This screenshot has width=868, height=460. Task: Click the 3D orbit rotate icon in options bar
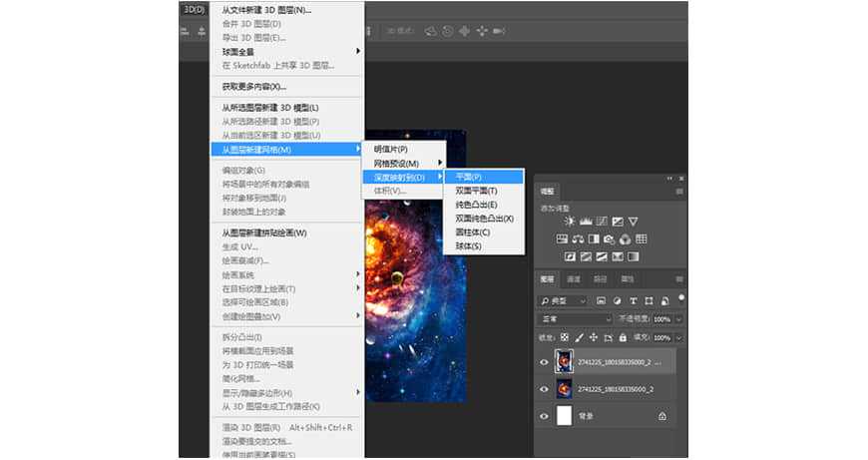(x=432, y=31)
